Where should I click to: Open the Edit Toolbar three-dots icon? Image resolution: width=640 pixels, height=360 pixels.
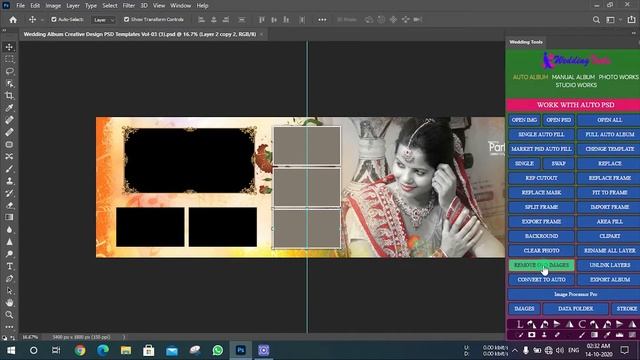point(9,327)
